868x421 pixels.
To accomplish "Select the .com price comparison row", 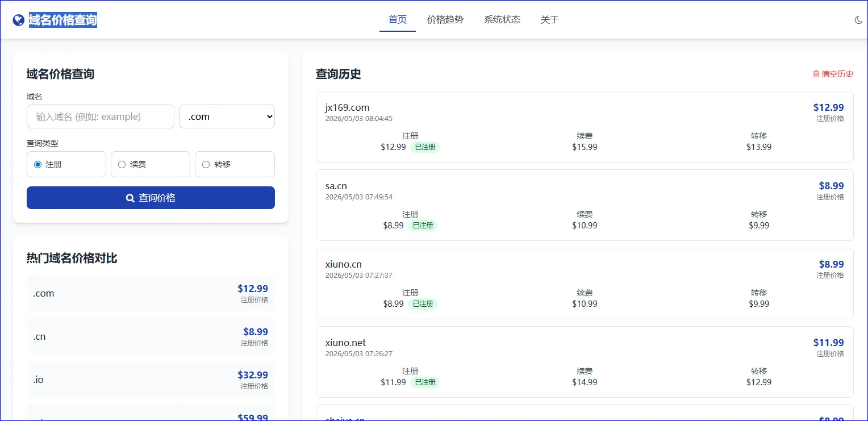I will tap(151, 294).
